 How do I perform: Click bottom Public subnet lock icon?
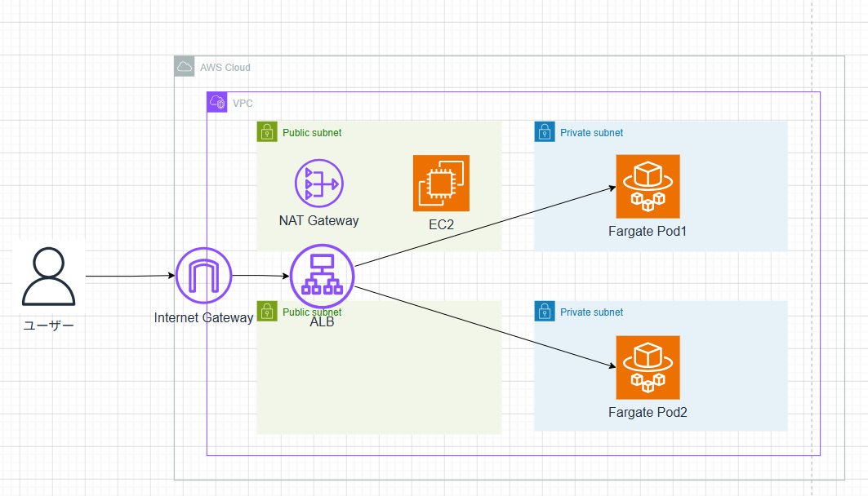[267, 312]
